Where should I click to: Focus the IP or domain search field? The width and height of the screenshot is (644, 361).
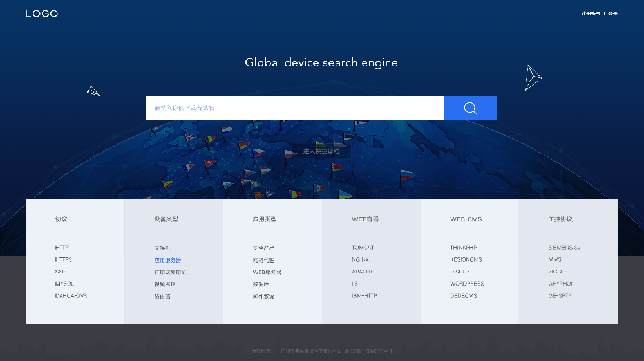pos(295,108)
